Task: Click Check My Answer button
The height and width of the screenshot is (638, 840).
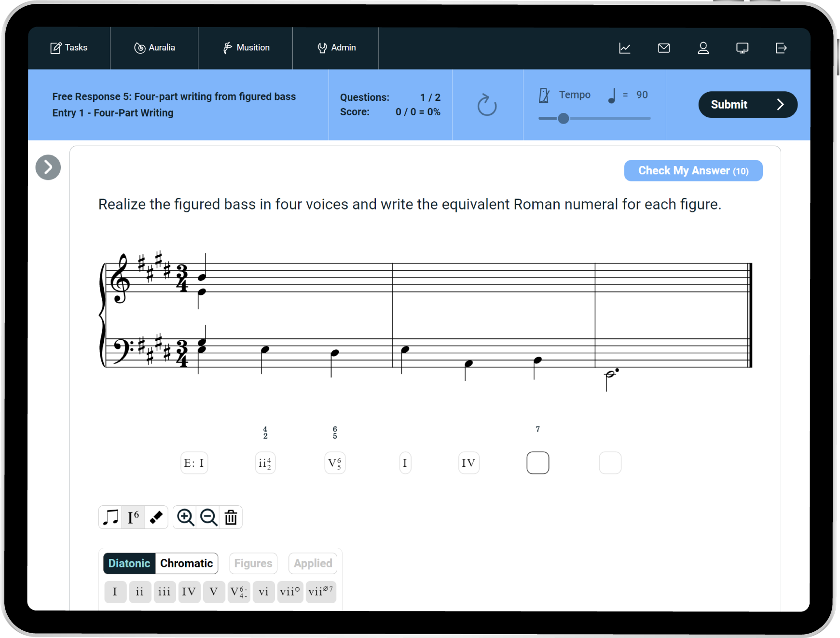Action: (693, 171)
